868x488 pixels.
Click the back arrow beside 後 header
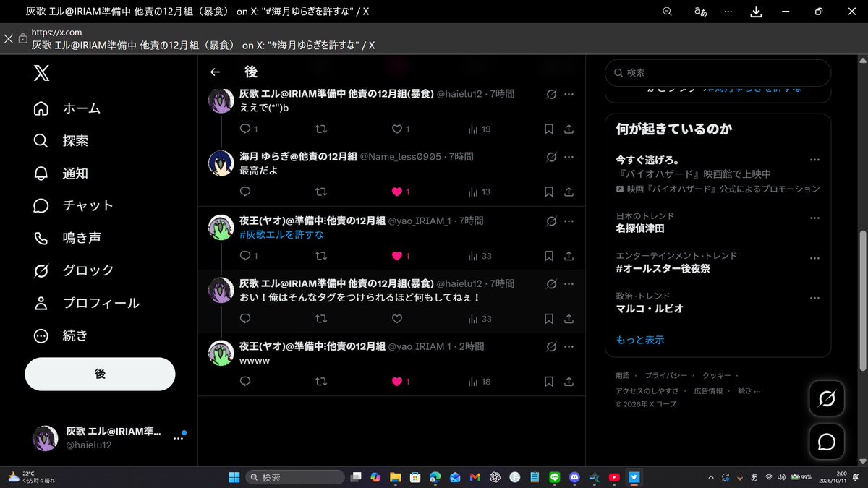point(215,72)
